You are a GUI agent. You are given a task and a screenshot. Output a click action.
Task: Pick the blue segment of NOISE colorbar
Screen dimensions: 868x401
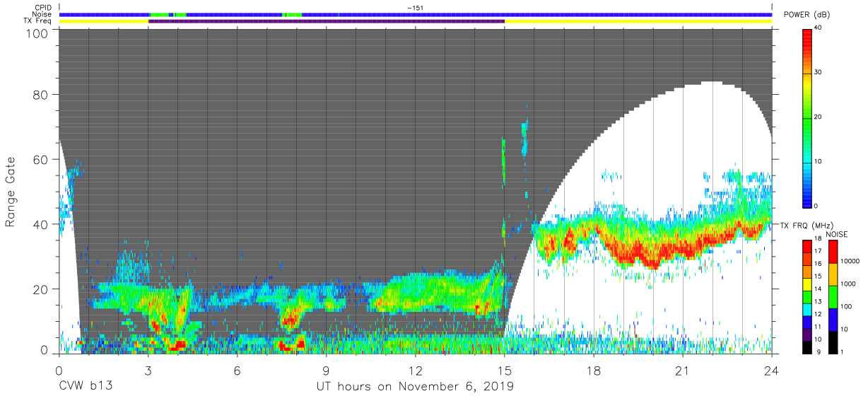point(835,319)
